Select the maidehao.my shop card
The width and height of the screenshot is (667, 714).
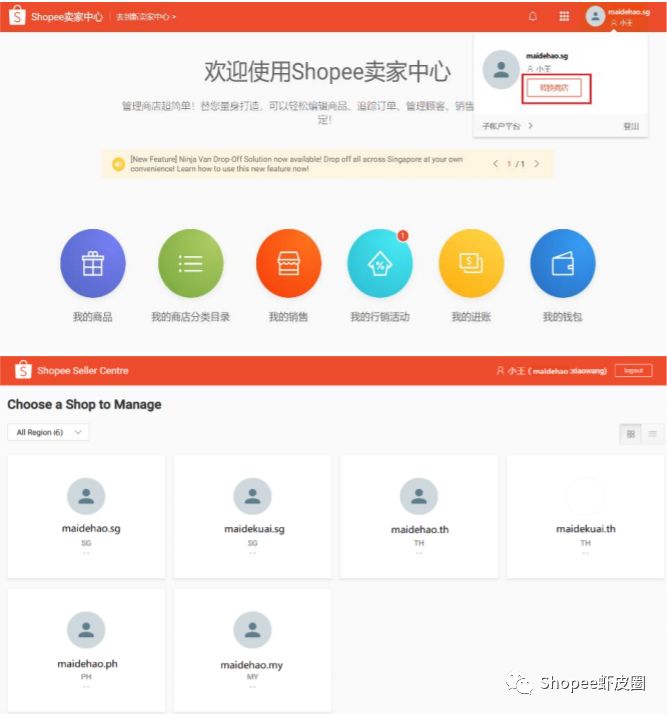click(x=253, y=651)
